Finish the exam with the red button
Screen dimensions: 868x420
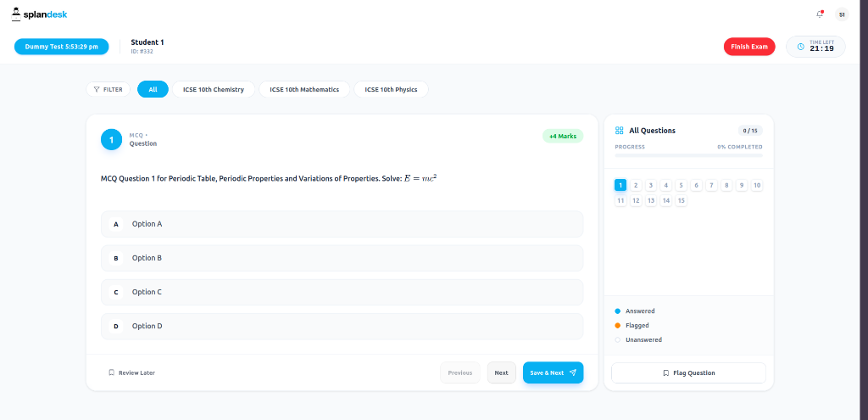coord(749,47)
